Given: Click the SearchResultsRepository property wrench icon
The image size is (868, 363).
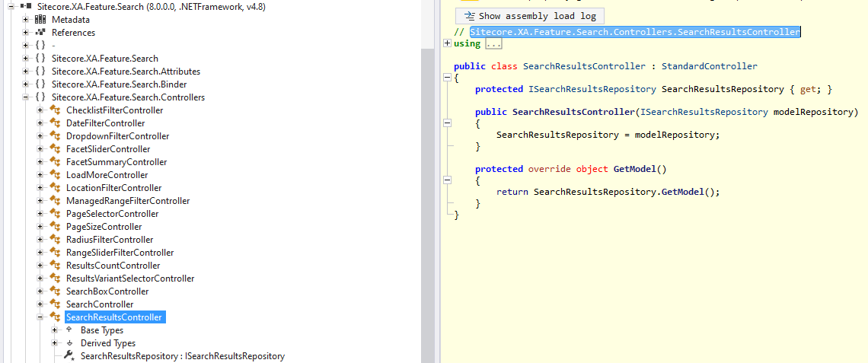Looking at the screenshot, I should (69, 356).
